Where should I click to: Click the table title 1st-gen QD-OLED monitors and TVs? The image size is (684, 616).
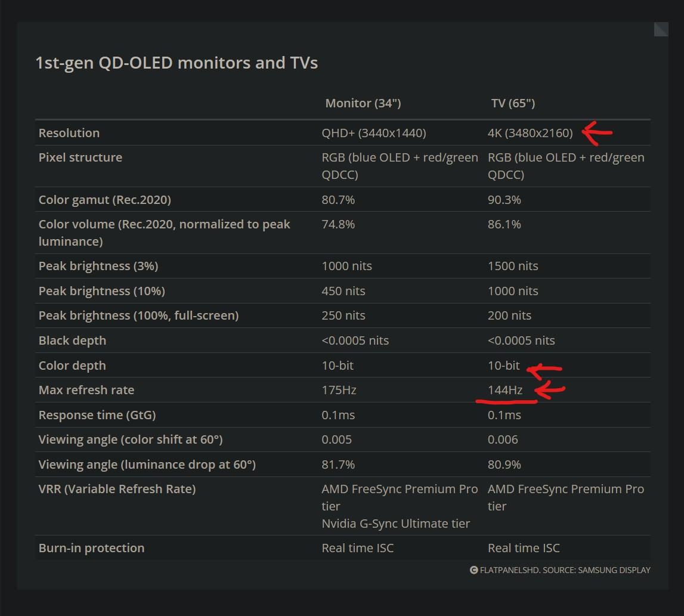coord(177,63)
